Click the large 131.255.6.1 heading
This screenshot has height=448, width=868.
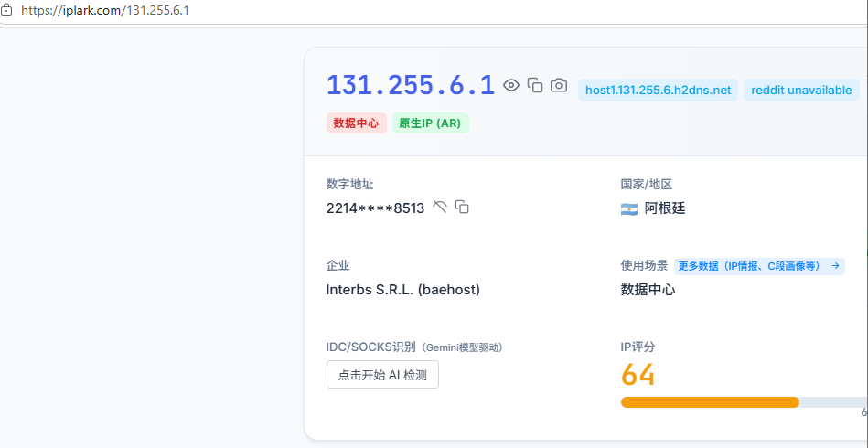pos(410,85)
